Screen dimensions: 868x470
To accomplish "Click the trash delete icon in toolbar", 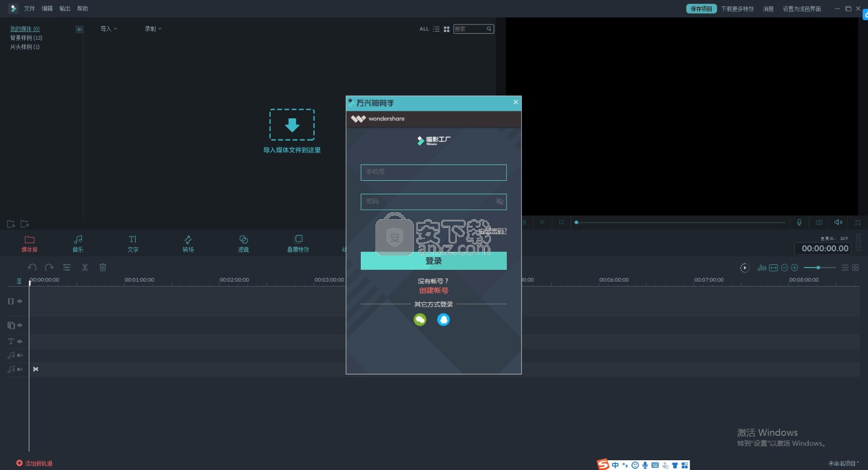I will click(103, 268).
